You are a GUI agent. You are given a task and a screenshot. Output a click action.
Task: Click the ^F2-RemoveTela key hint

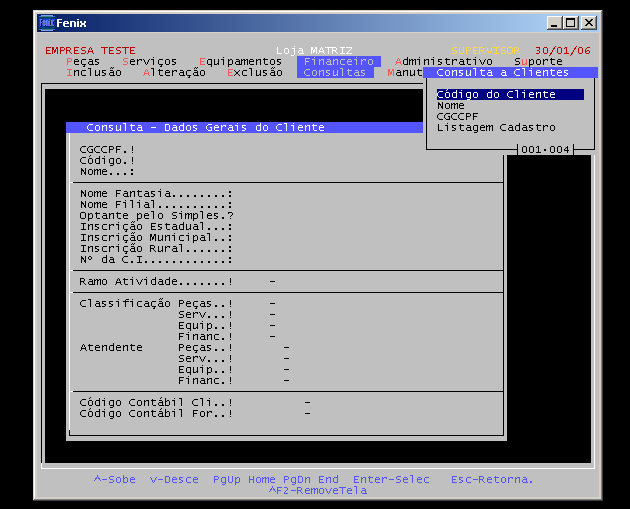click(x=318, y=491)
